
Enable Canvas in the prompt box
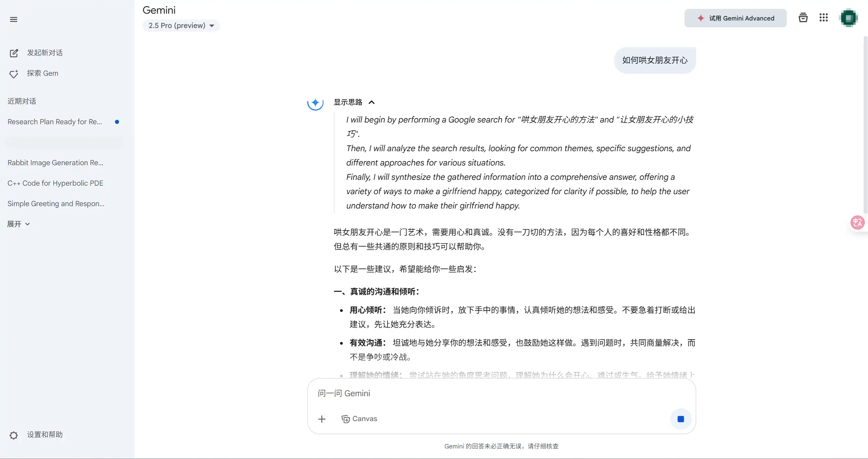point(359,419)
